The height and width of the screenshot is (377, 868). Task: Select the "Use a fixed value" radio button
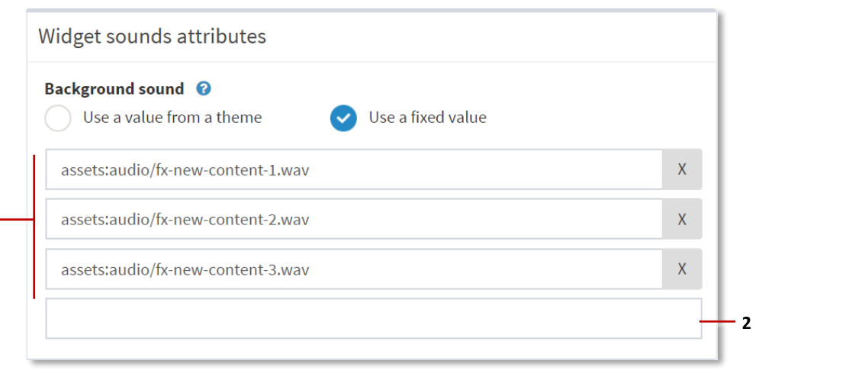coord(343,118)
